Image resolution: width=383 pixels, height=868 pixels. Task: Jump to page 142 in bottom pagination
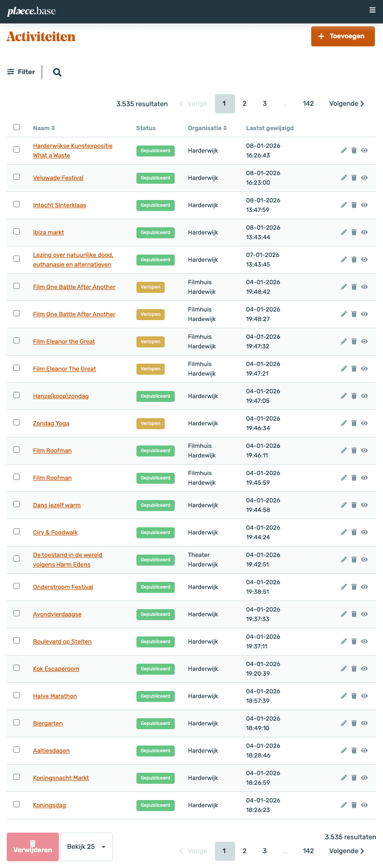click(308, 851)
